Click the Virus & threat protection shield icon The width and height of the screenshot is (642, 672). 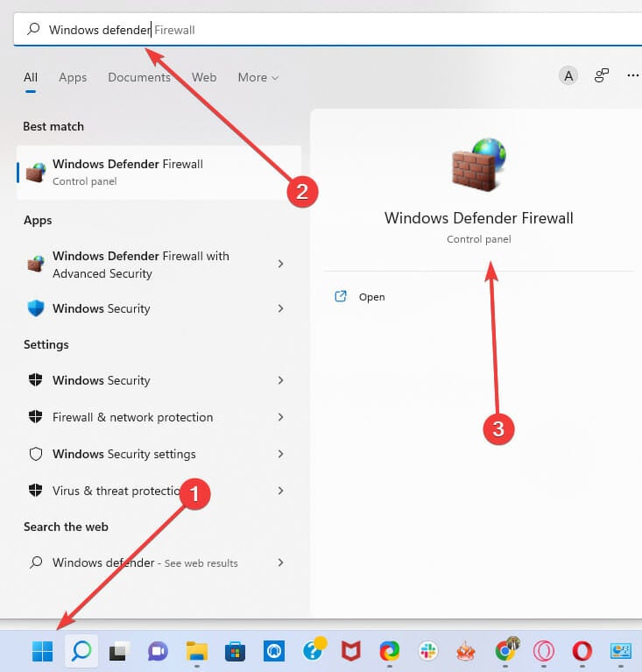tap(36, 491)
